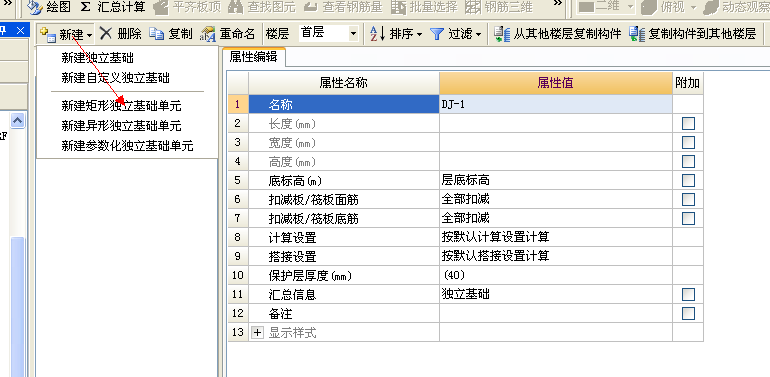Edit the 名称 value DJ-1
Viewport: 770px width, 377px height.
[556, 104]
